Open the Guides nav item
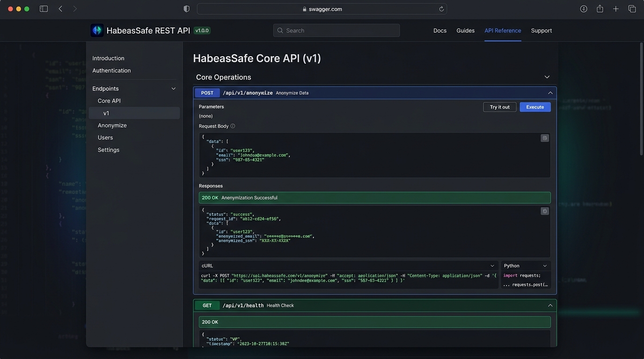644x359 pixels. 466,30
